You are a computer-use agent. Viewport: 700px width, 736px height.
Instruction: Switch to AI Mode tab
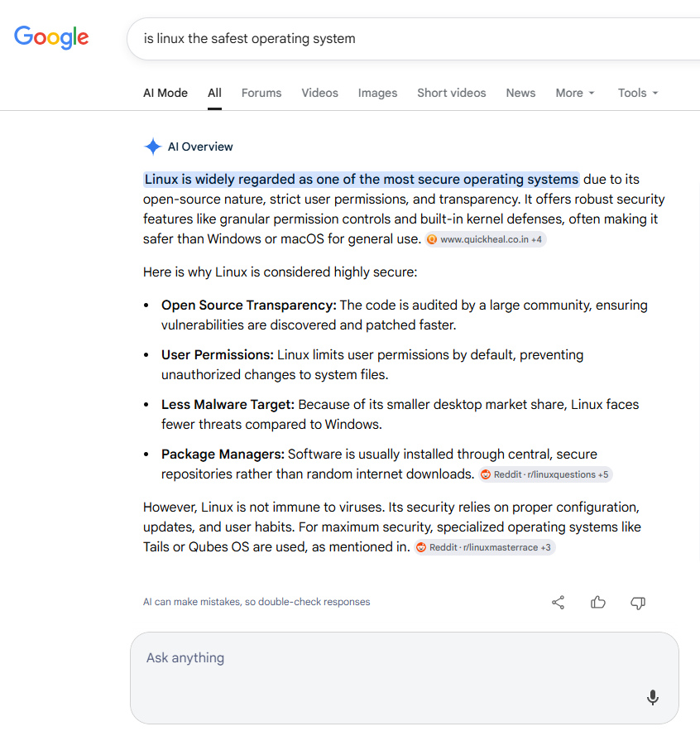pos(165,93)
